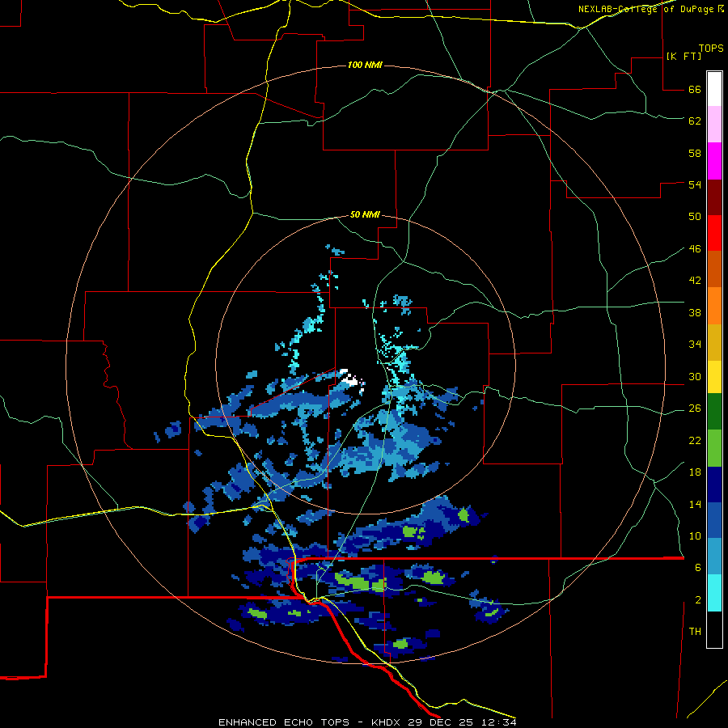This screenshot has width=728, height=728.
Task: Click the '10' legend value
Action: [695, 535]
